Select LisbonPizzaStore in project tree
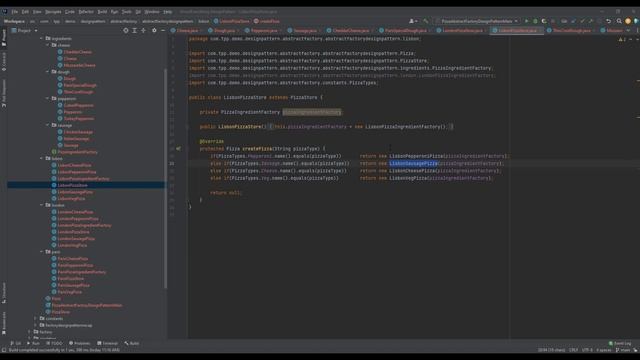Image resolution: width=640 pixels, height=360 pixels. pyautogui.click(x=72, y=185)
